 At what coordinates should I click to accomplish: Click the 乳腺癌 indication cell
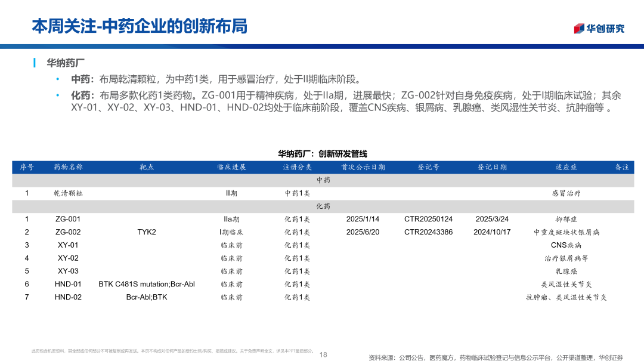[x=566, y=271]
